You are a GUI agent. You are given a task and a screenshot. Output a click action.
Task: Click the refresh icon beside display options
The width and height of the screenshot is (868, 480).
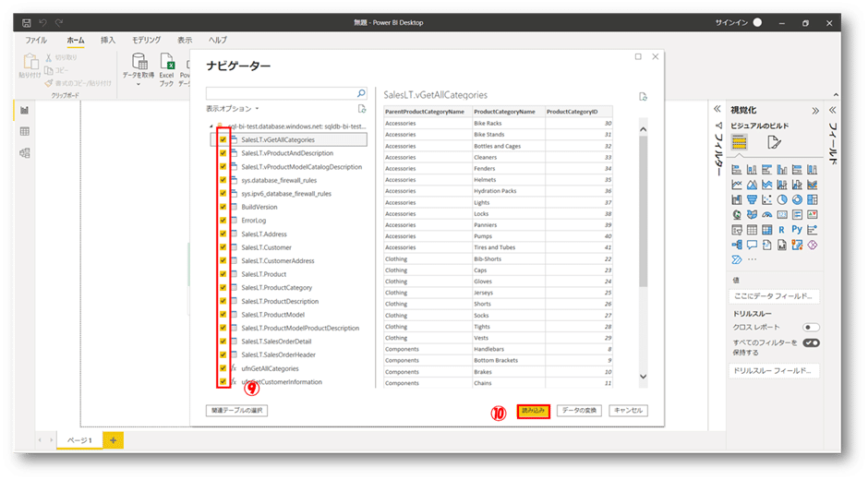pyautogui.click(x=361, y=109)
